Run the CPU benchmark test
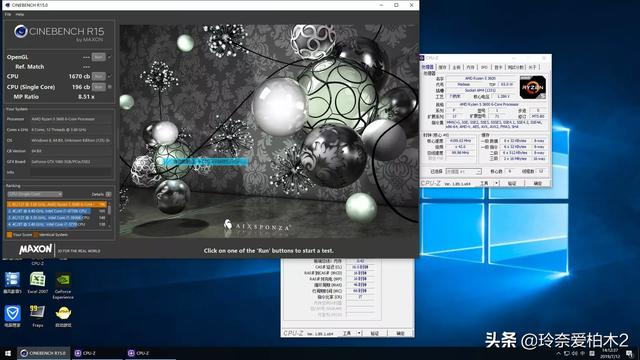This screenshot has width=640, height=360. coord(98,76)
